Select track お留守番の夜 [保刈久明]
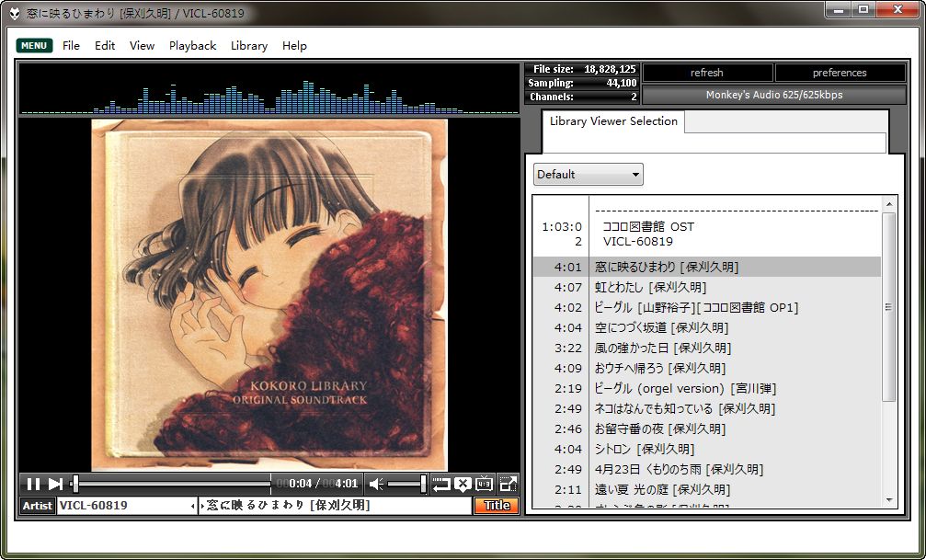The image size is (926, 560). pos(706,429)
